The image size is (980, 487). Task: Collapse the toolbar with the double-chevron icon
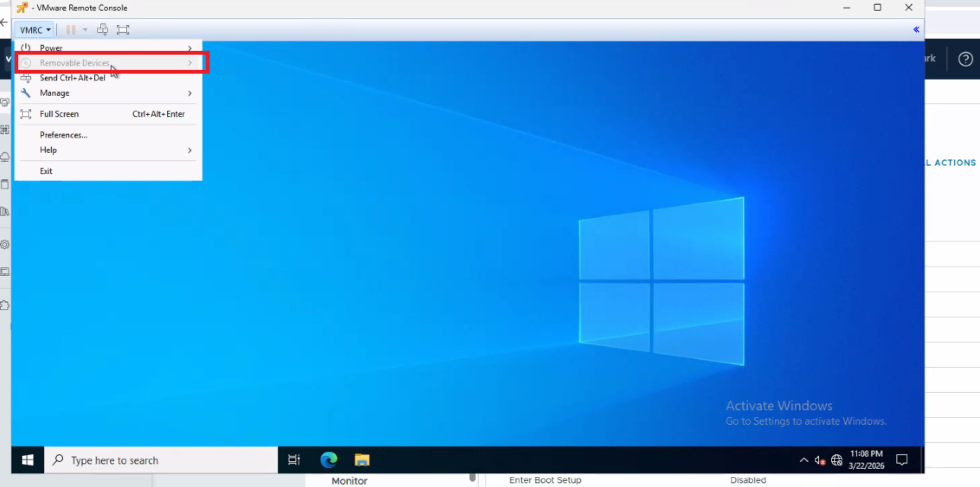point(916,30)
